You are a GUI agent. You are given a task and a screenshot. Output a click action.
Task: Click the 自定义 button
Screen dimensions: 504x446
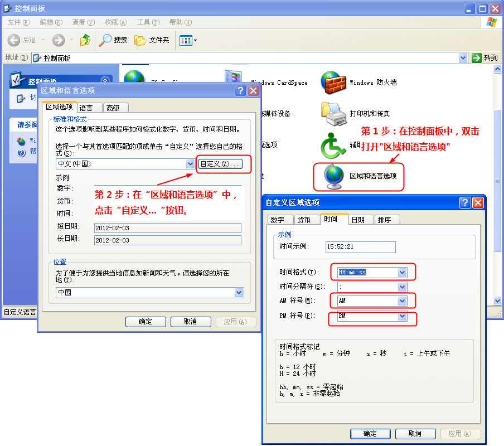tap(220, 164)
